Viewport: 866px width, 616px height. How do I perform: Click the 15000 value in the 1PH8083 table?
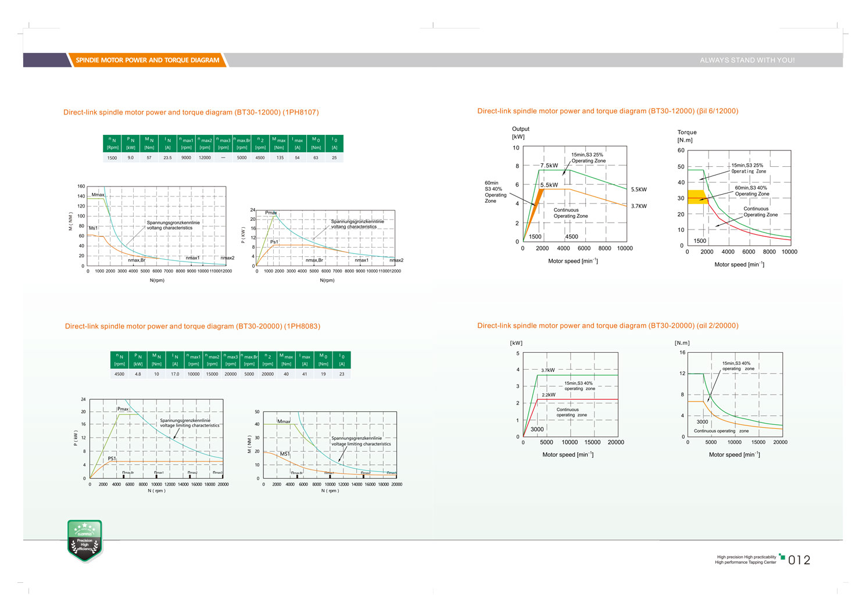coord(212,374)
